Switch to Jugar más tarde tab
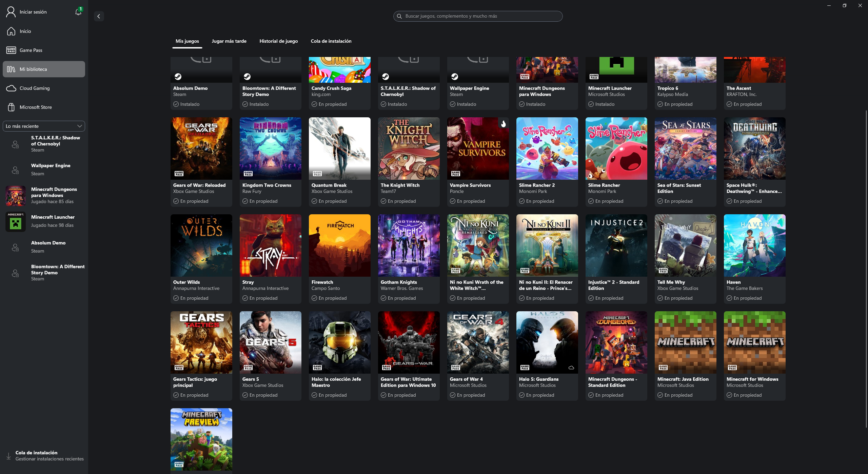 229,41
